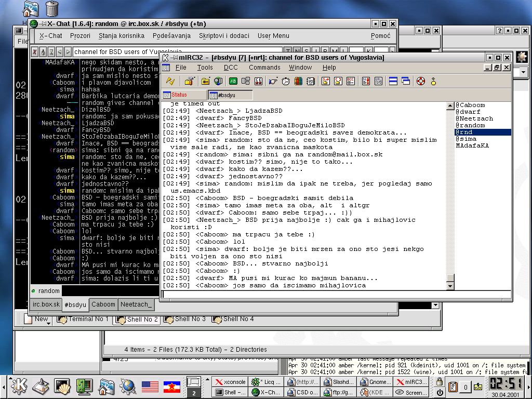This screenshot has height=399, width=532.
Task: Toggle the sticky pin on mIRC32 title bar
Action: click(175, 58)
